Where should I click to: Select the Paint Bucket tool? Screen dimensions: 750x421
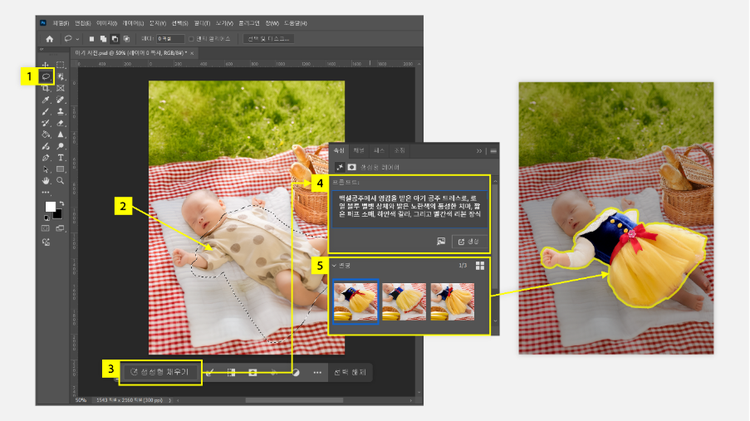coord(45,134)
